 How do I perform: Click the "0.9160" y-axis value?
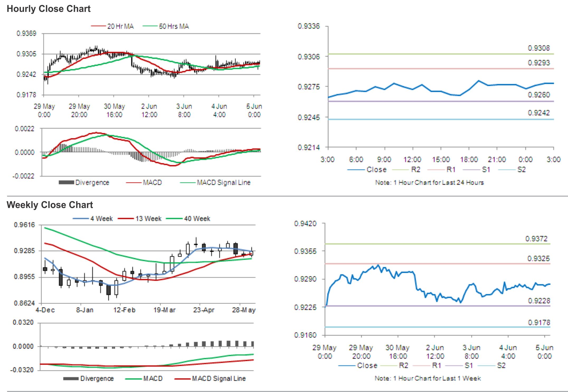coord(305,335)
